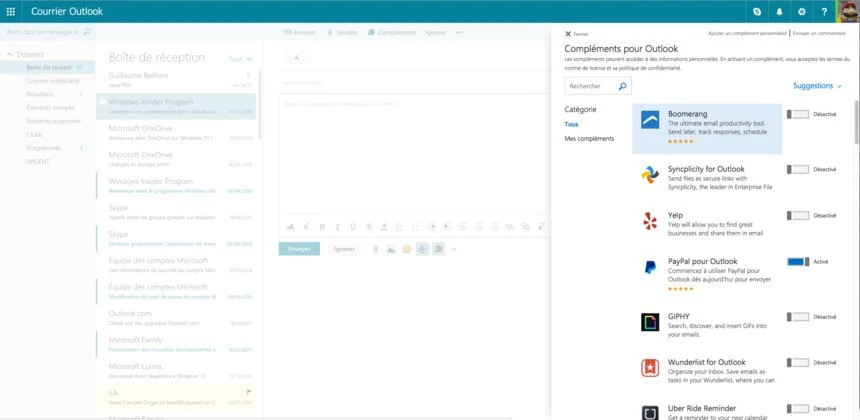This screenshot has width=860, height=420.
Task: Open the URGENT folder
Action: tap(38, 161)
